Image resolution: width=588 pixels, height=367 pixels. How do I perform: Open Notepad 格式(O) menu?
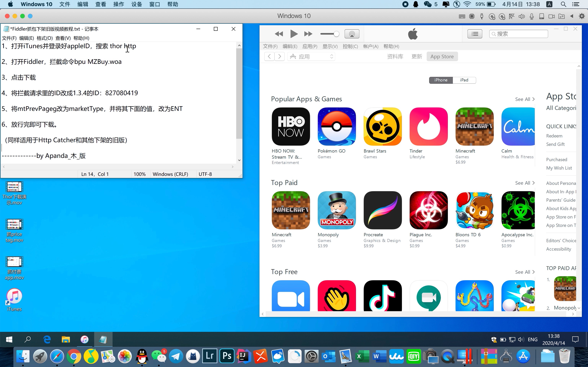44,38
